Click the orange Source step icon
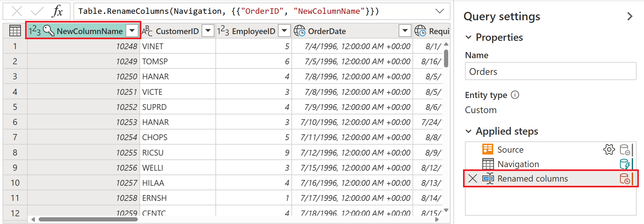This screenshot has width=644, height=224. click(488, 149)
